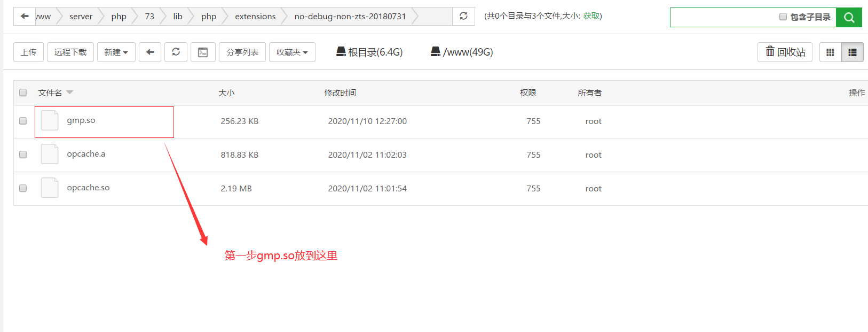This screenshot has width=868, height=332.
Task: Open the 分享列表 share list
Action: point(242,52)
